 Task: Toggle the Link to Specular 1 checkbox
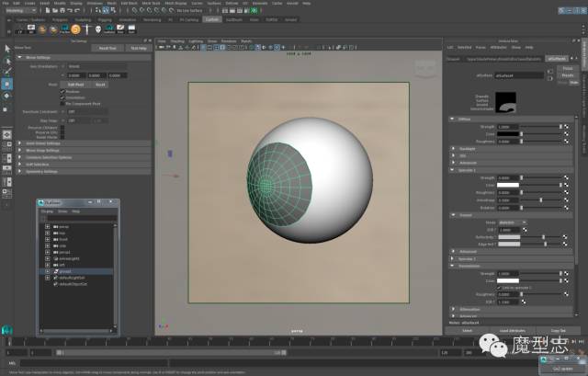click(x=499, y=288)
